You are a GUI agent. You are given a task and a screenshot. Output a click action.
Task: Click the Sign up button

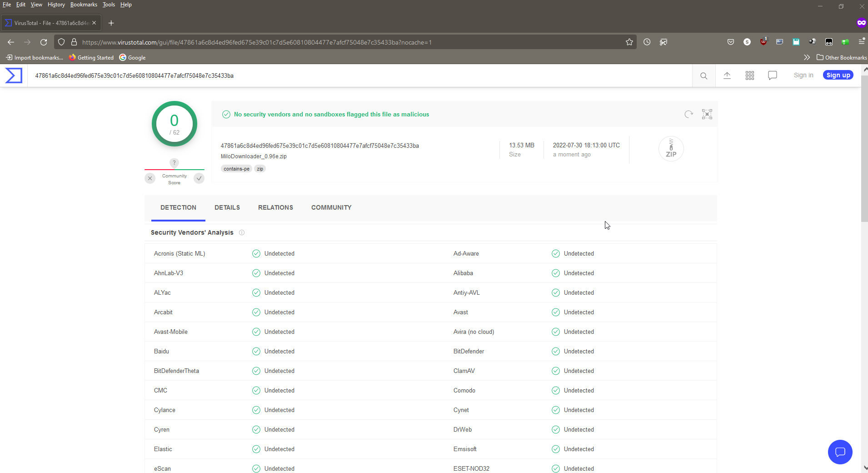tap(838, 75)
